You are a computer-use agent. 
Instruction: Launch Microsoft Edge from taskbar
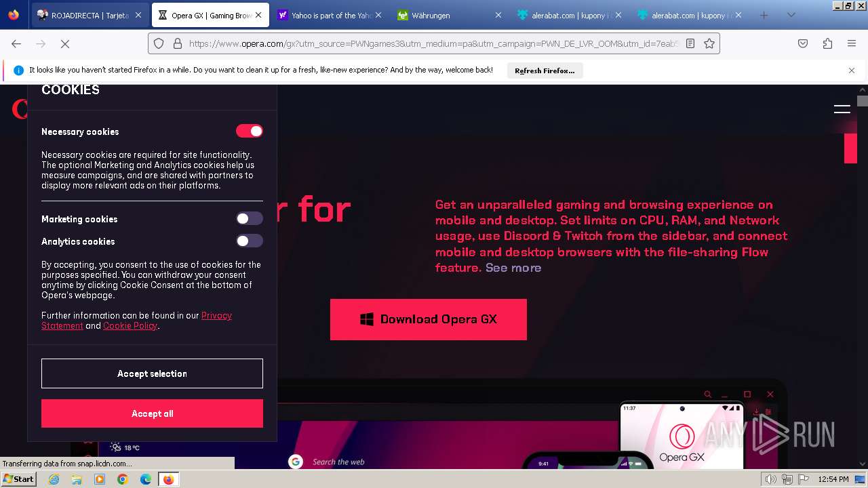(146, 479)
